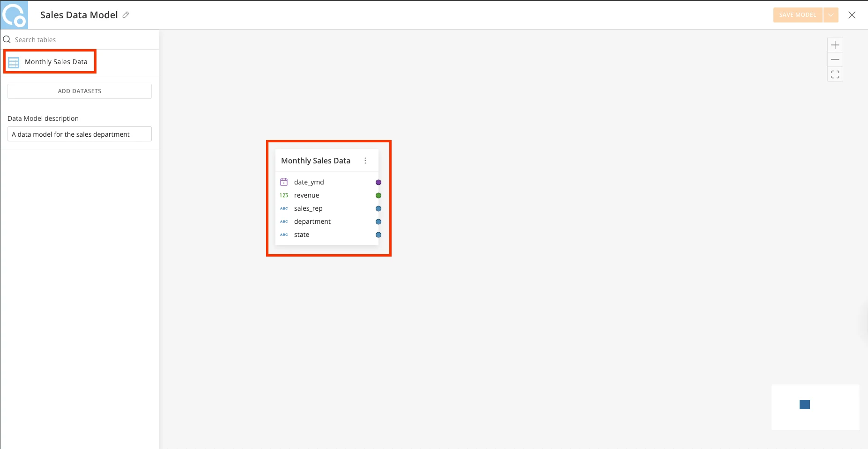
Task: Click the search magnifier icon
Action: 7,40
